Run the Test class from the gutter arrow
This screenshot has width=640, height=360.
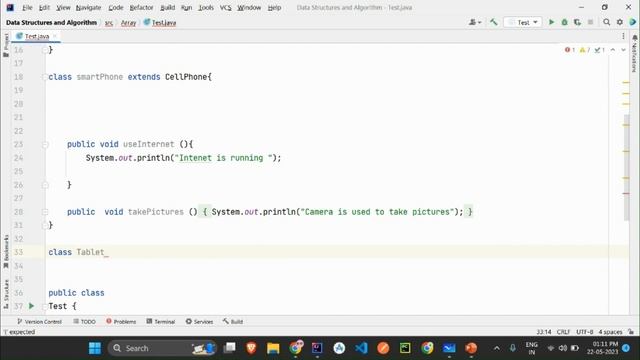[31, 306]
